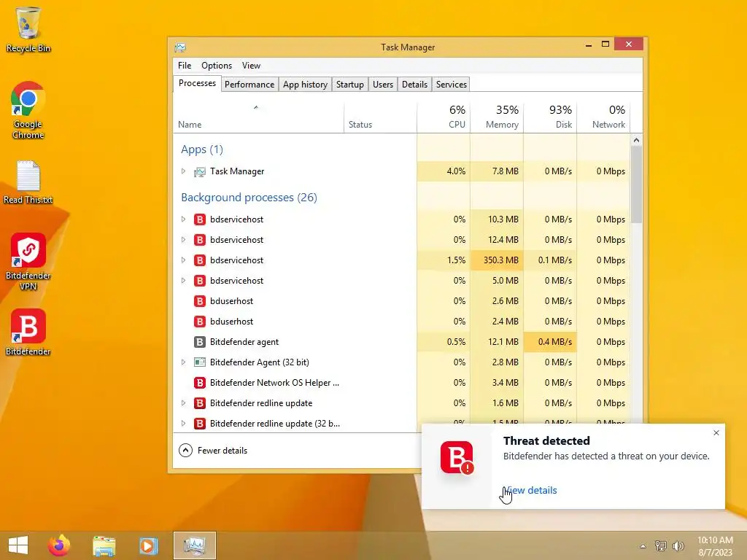Expand the bdservicehost row with 12.4 MB

pyautogui.click(x=183, y=239)
